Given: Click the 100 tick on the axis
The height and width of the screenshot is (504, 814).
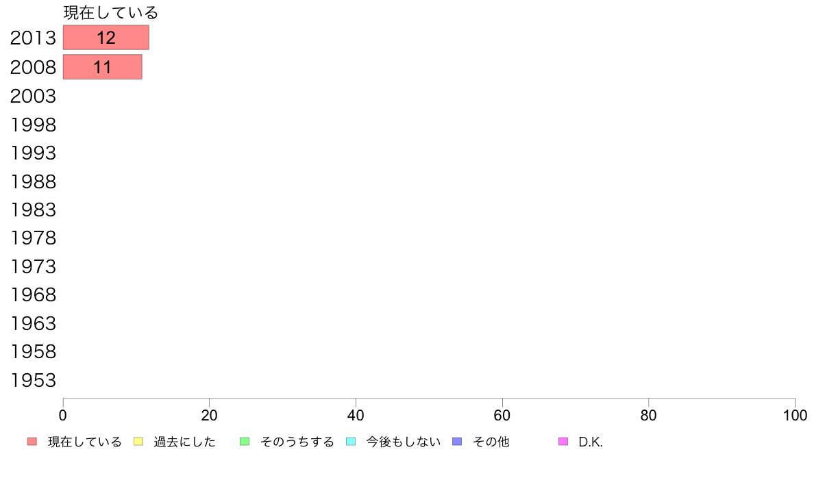Looking at the screenshot, I should [x=795, y=415].
